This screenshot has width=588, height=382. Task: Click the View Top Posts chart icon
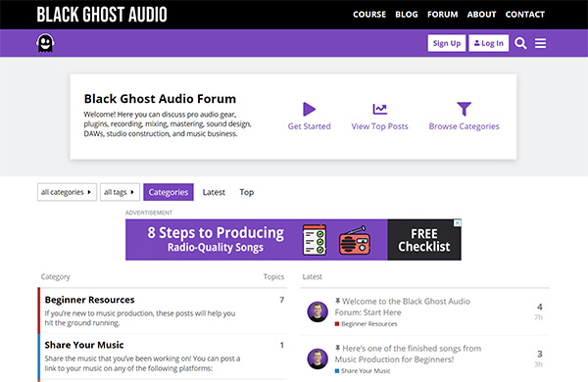click(x=379, y=109)
